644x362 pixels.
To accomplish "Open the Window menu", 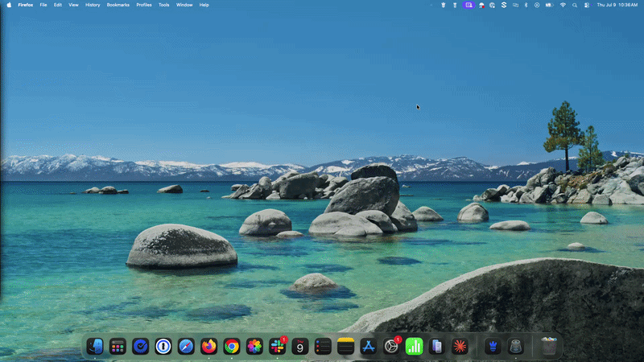I will tap(184, 5).
